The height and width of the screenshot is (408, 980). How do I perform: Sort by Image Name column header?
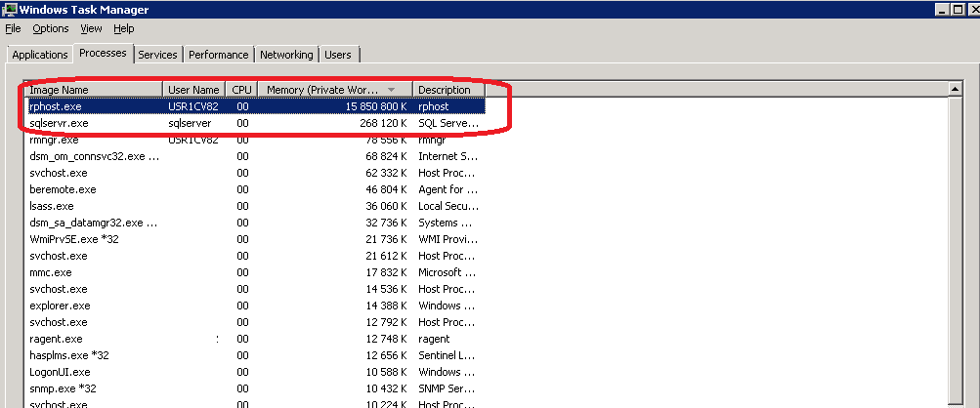coord(94,90)
